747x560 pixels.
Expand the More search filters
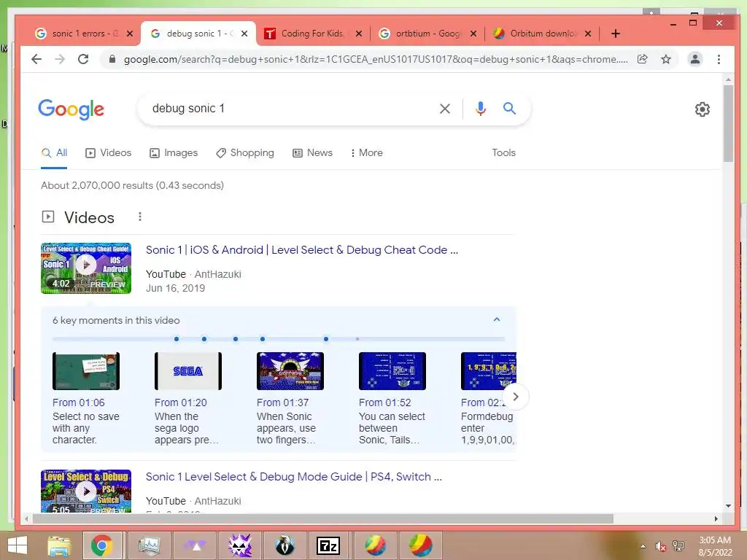tap(366, 153)
